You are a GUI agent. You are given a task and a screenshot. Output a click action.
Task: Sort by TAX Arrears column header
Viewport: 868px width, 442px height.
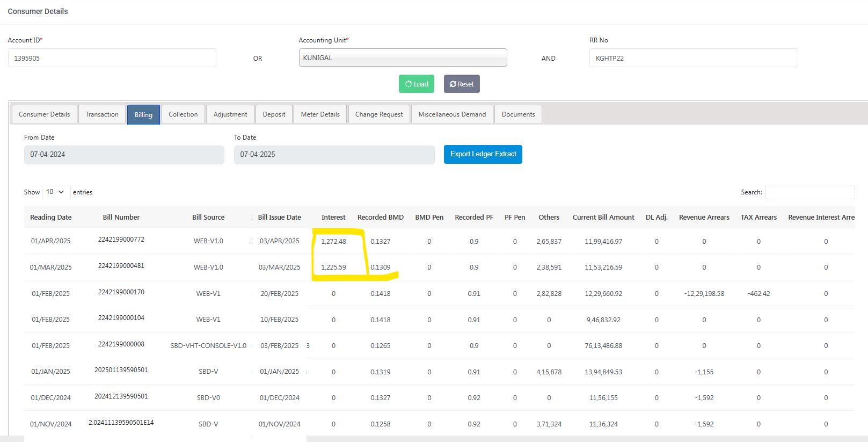(758, 218)
